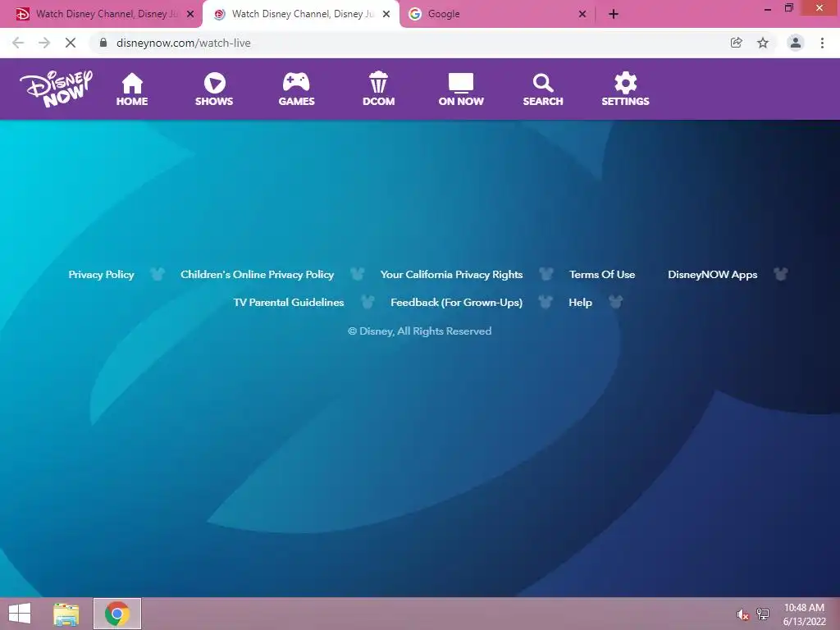Open the Chrome profile avatar

point(796,43)
